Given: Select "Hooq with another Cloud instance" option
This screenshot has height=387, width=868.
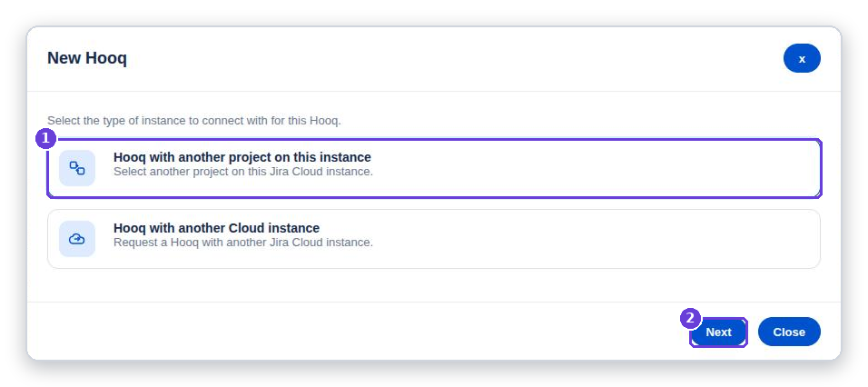Looking at the screenshot, I should [434, 239].
